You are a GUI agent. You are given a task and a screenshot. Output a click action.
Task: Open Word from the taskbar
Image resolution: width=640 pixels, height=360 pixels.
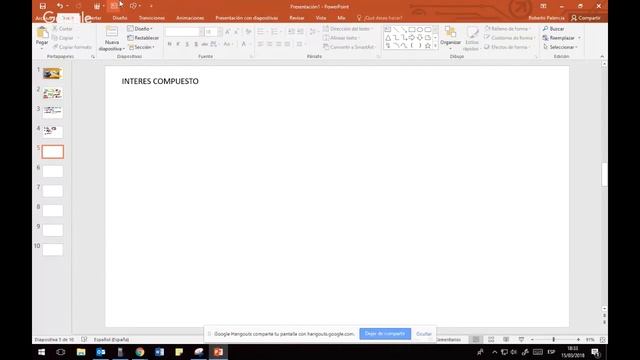pos(159,352)
